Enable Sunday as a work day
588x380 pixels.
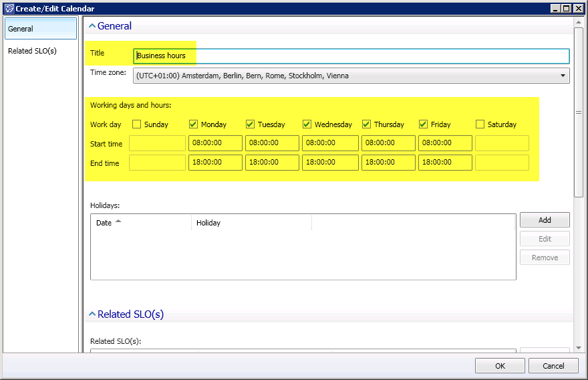pyautogui.click(x=137, y=124)
